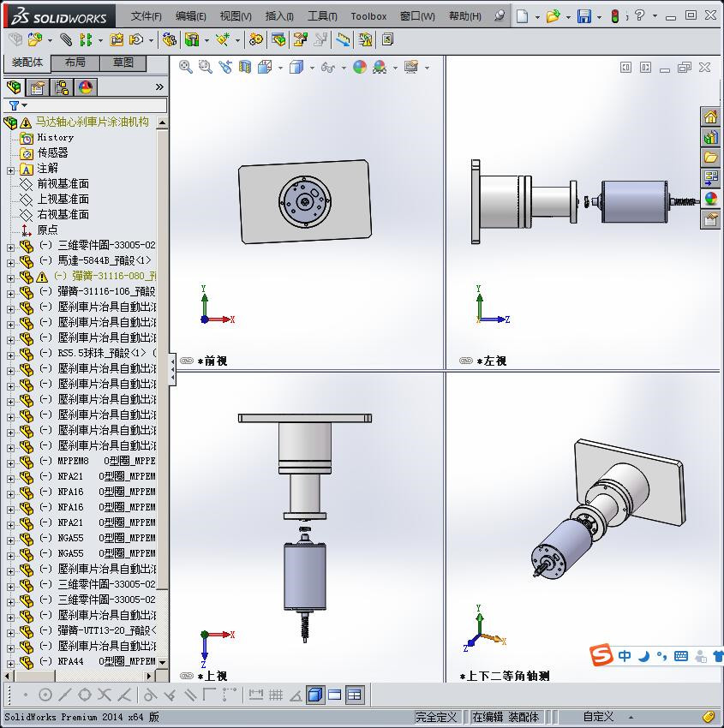Toggle the two-view horizontal layout button
Screen dimensions: 724x728
[334, 695]
